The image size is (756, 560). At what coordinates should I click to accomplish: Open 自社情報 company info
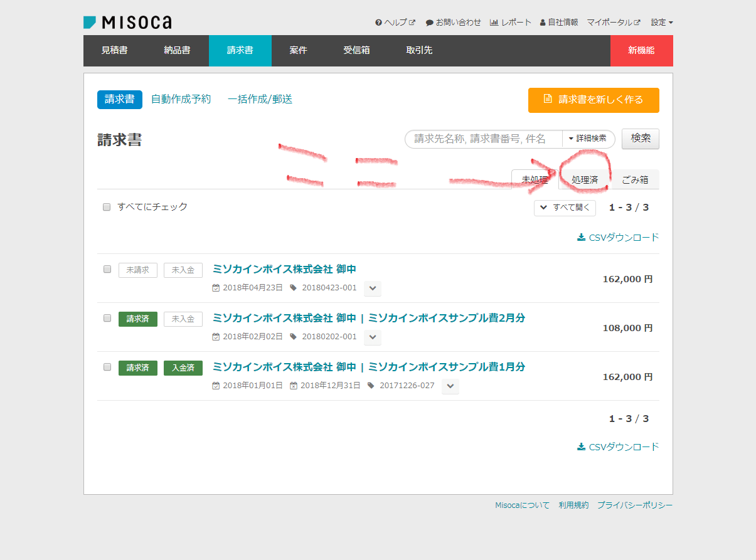559,23
